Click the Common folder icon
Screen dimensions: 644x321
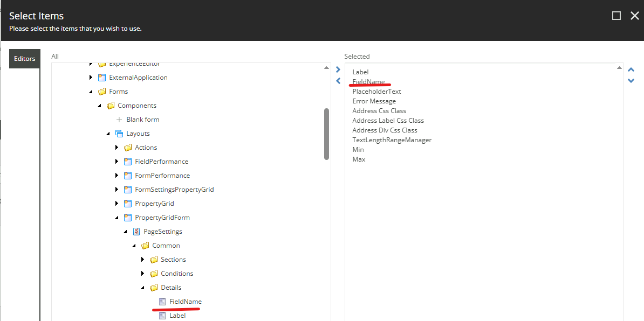coord(145,245)
